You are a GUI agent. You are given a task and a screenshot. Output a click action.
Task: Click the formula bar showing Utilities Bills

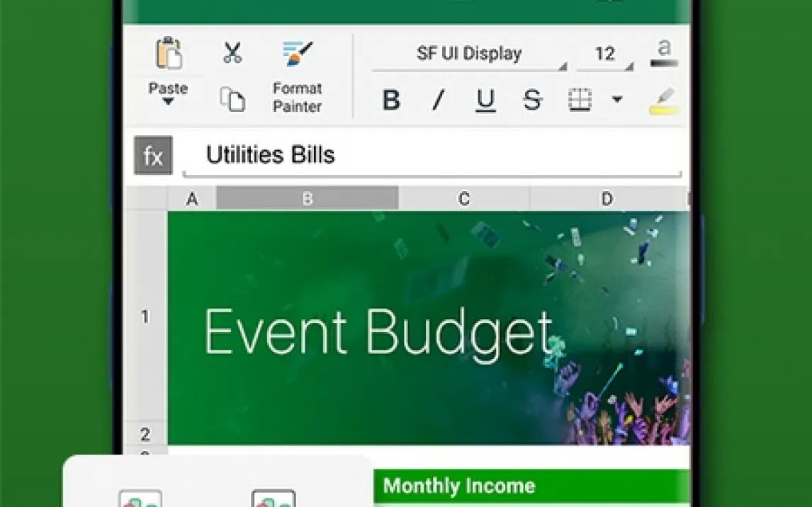(x=432, y=156)
